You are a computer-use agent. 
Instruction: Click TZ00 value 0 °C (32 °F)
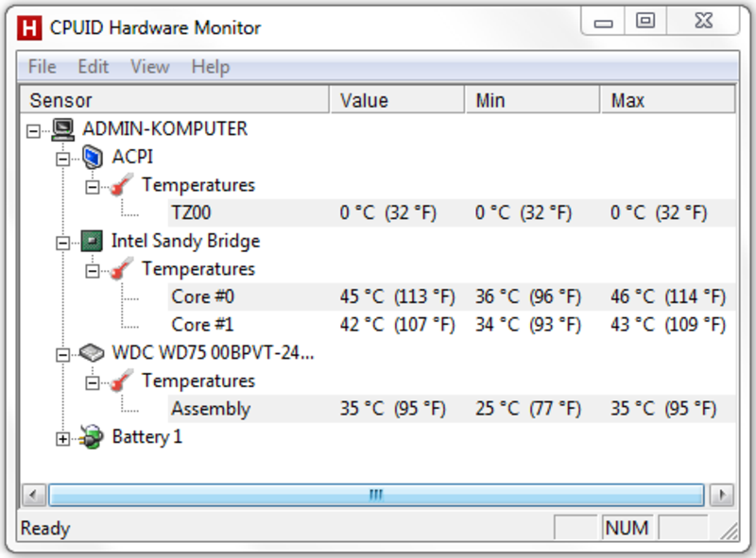[387, 213]
